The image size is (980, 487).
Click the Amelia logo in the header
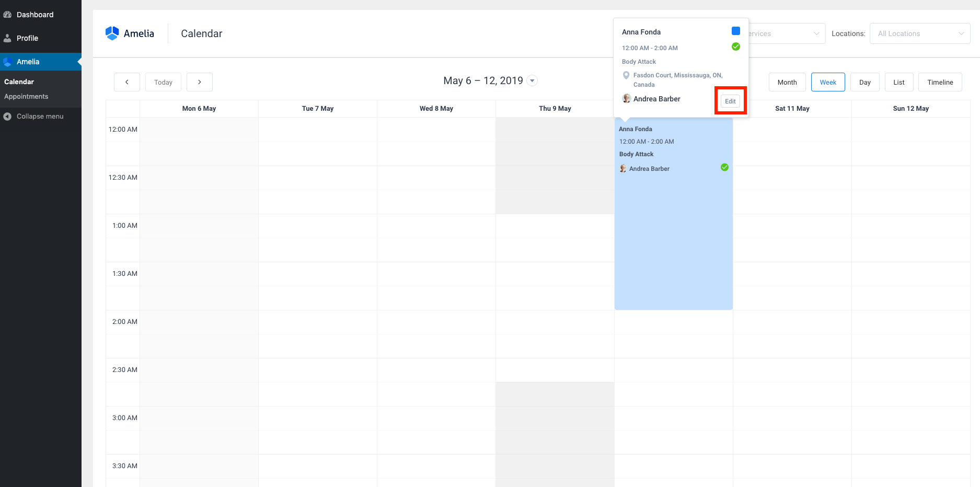[x=112, y=33]
